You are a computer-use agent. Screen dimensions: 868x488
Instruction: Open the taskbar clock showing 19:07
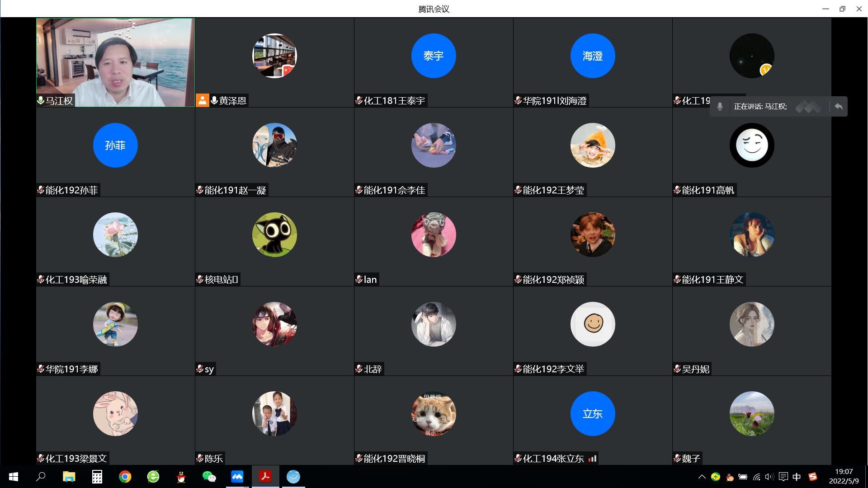[x=844, y=476]
